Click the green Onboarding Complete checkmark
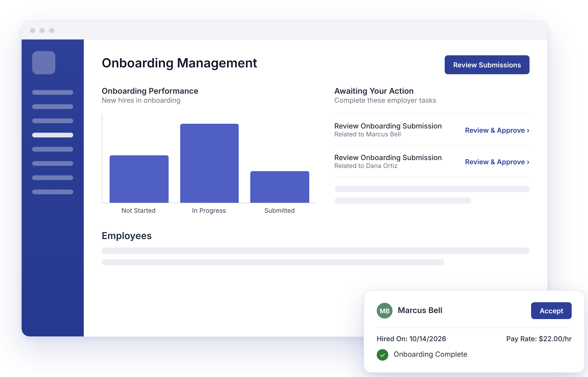 [383, 355]
